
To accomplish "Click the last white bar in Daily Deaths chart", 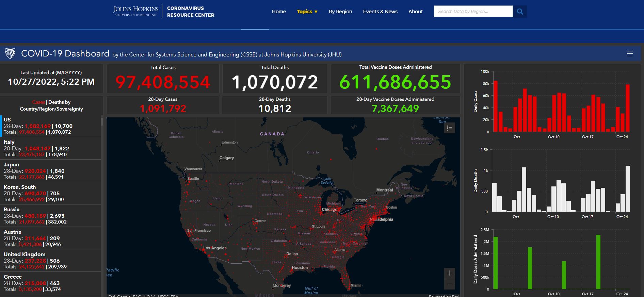I will coord(628,188).
